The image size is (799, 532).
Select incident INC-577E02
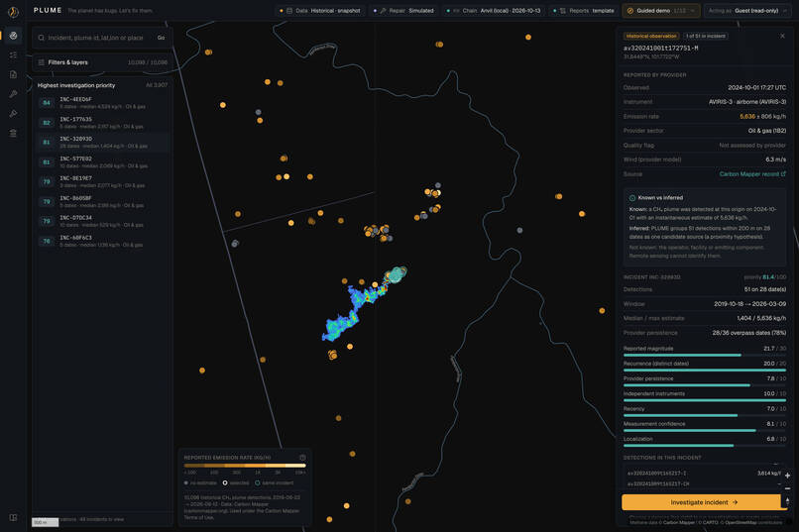click(102, 161)
